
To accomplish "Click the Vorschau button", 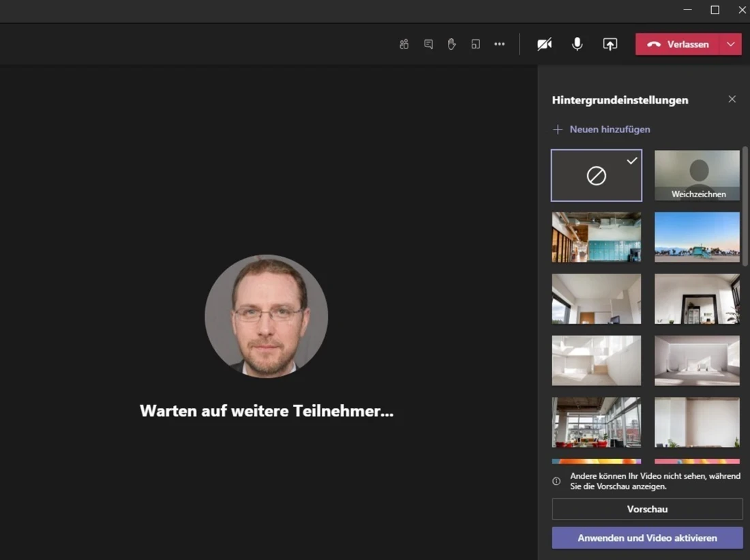I will pyautogui.click(x=646, y=508).
